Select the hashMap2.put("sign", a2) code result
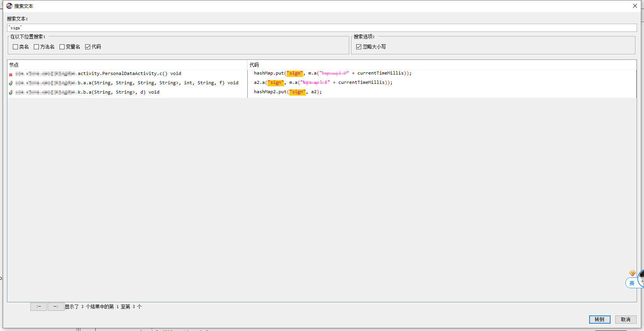 click(288, 92)
